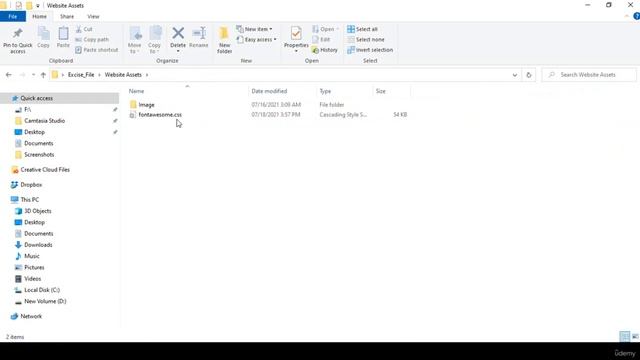640x360 pixels.
Task: Open Pictures in sidebar
Action: [x=34, y=267]
